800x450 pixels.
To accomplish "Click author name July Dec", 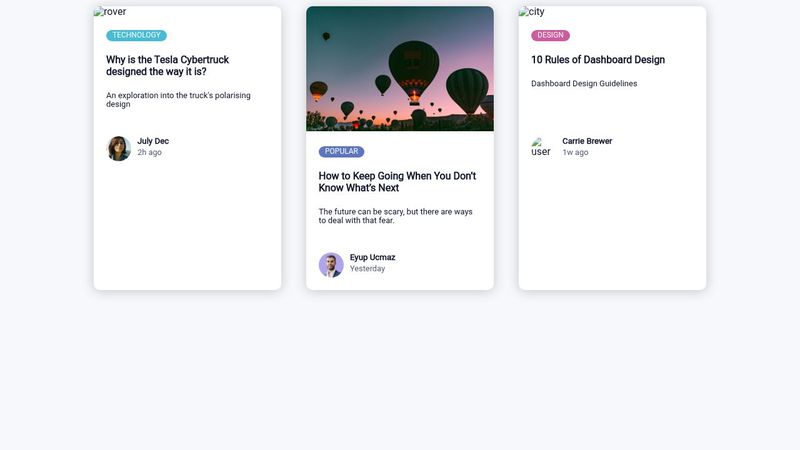I will click(153, 141).
